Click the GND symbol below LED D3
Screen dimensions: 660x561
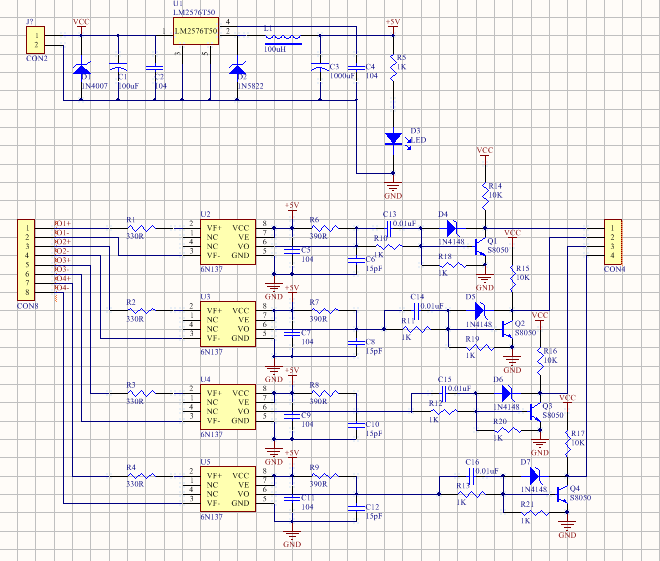click(x=393, y=186)
